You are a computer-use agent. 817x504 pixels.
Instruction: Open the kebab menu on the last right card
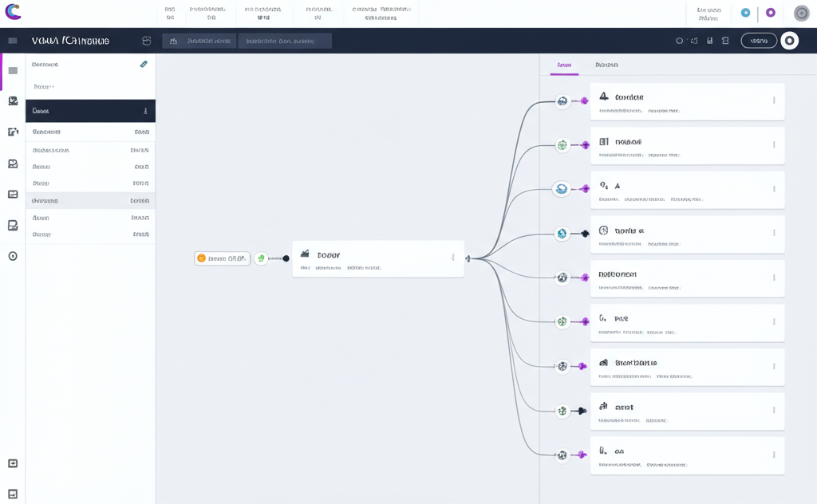pyautogui.click(x=774, y=455)
